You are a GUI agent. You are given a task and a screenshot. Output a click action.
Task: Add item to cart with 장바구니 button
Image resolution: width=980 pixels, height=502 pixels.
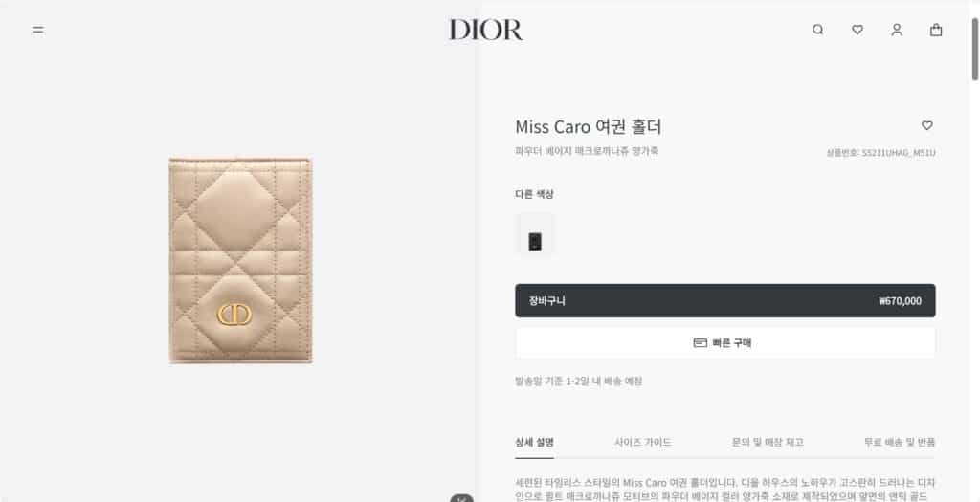click(725, 301)
